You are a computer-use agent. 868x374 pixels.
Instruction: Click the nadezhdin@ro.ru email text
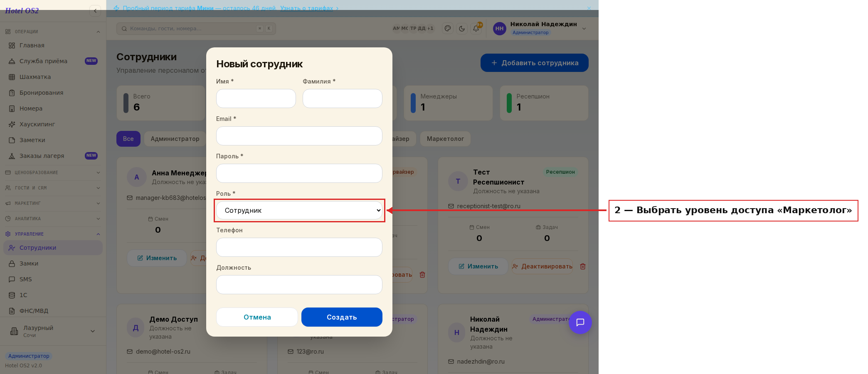click(x=481, y=362)
